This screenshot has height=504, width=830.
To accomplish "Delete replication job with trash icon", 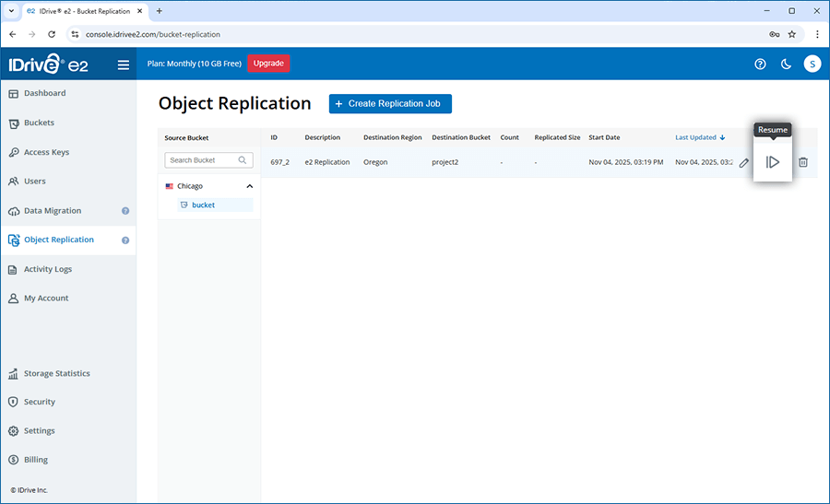I will coord(802,162).
